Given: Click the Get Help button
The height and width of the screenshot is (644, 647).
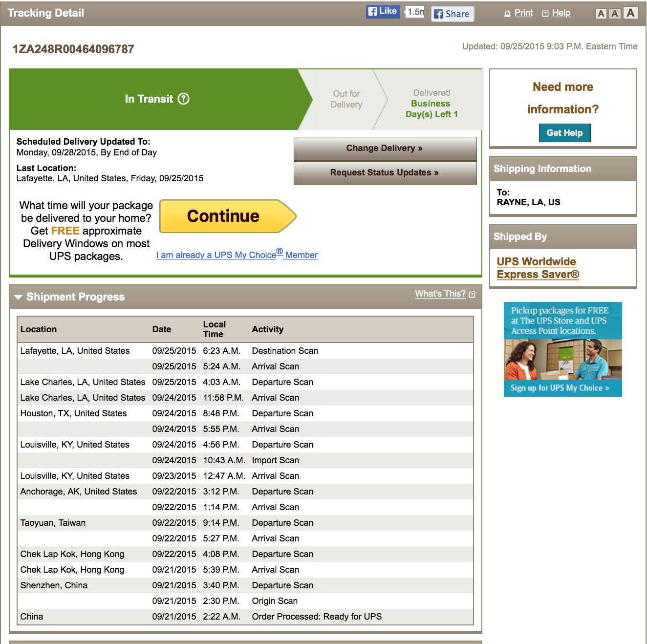Looking at the screenshot, I should pos(564,133).
